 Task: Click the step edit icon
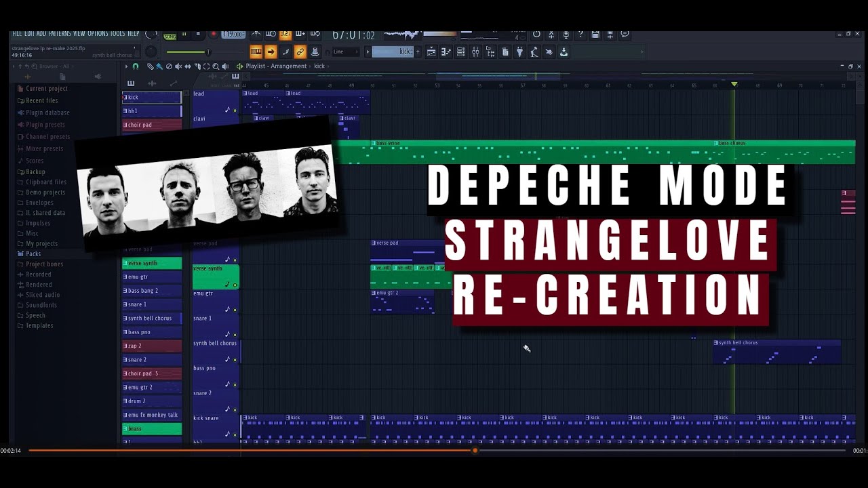[285, 52]
